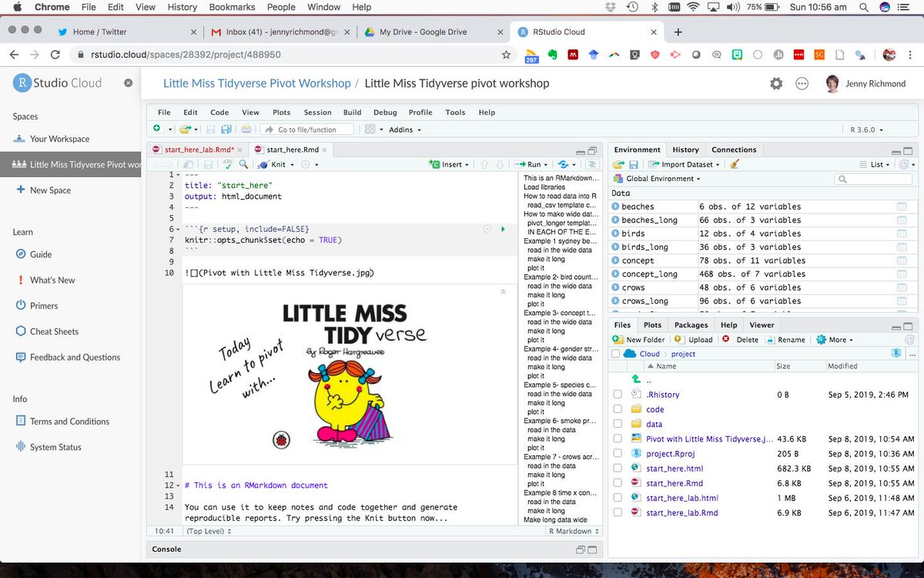Image resolution: width=924 pixels, height=578 pixels.
Task: Collapse the RStudio Cloud sidebar with the circle-x icon
Action: point(129,82)
